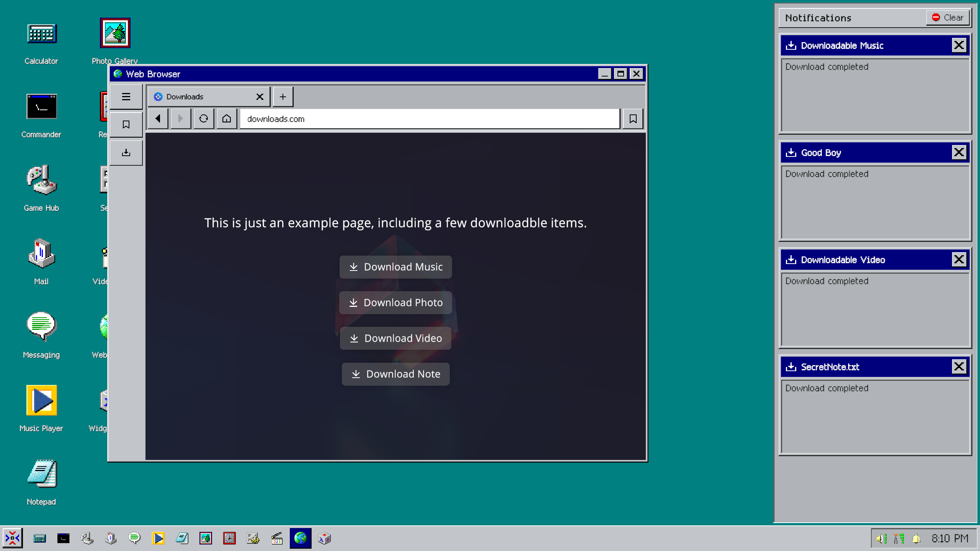Open the downloads panel in the sidebar
The height and width of the screenshot is (551, 980).
point(126,153)
